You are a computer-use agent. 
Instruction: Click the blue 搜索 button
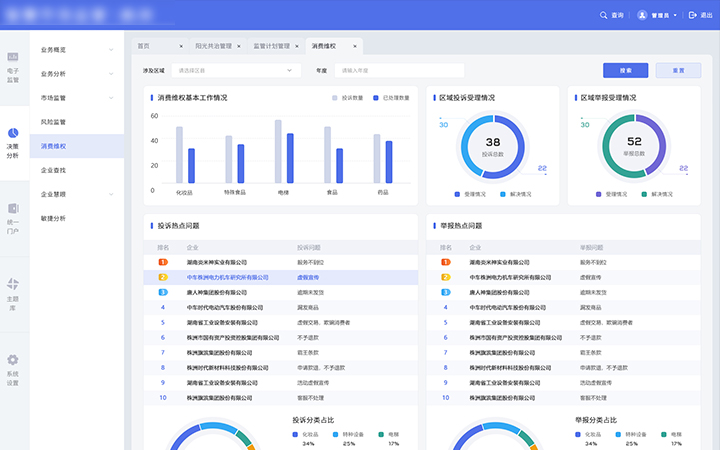tap(625, 71)
